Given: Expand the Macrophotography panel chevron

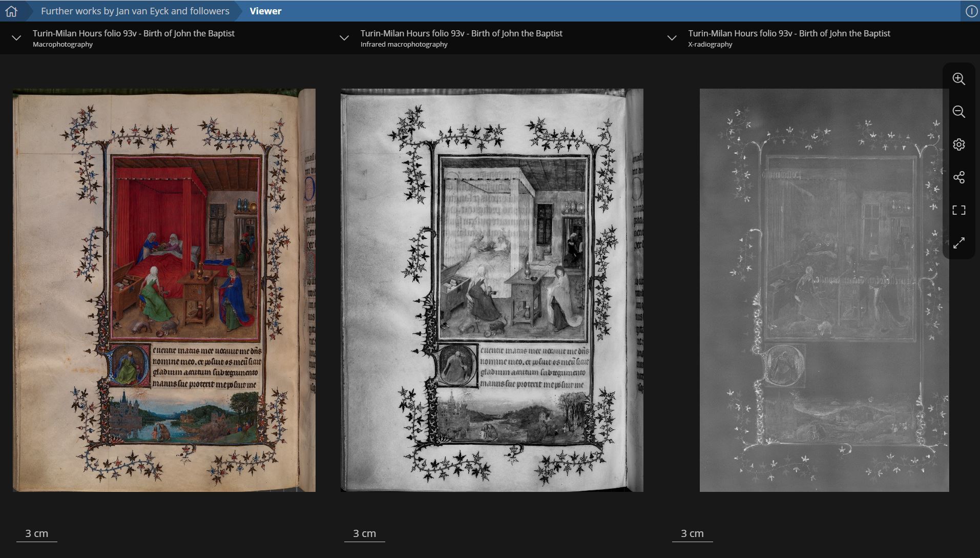Looking at the screenshot, I should coord(16,38).
